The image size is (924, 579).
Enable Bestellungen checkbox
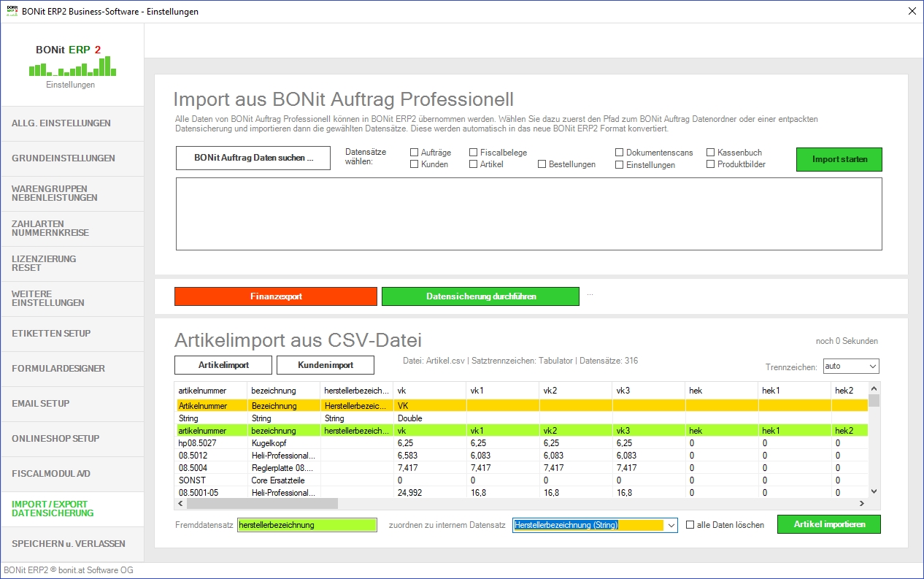pyautogui.click(x=542, y=164)
